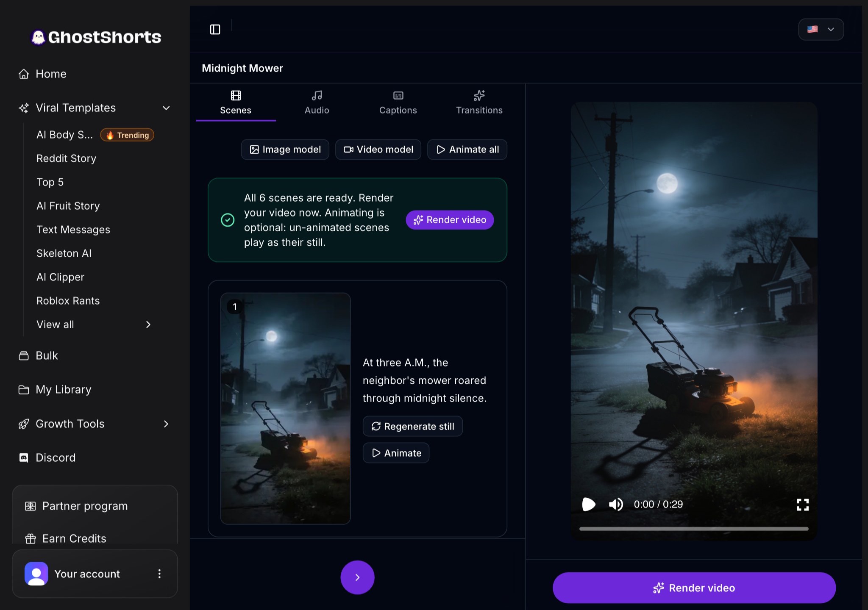868x610 pixels.
Task: Regenerate still for scene 1
Action: [412, 426]
